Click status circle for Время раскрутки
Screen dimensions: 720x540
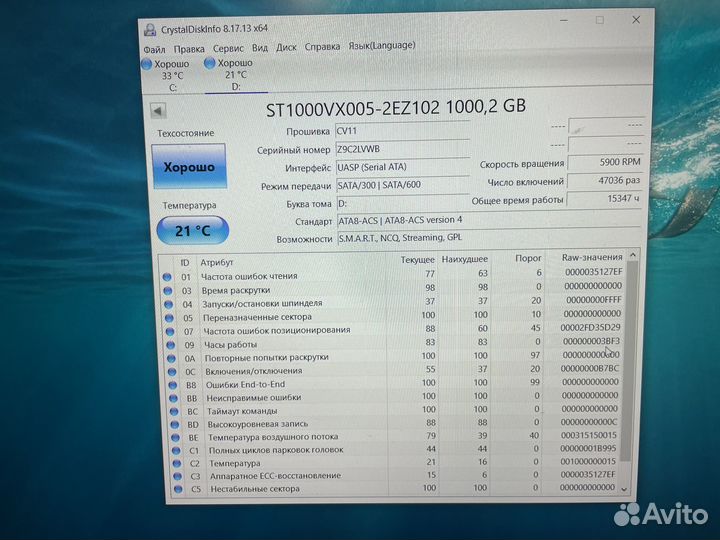(x=168, y=291)
